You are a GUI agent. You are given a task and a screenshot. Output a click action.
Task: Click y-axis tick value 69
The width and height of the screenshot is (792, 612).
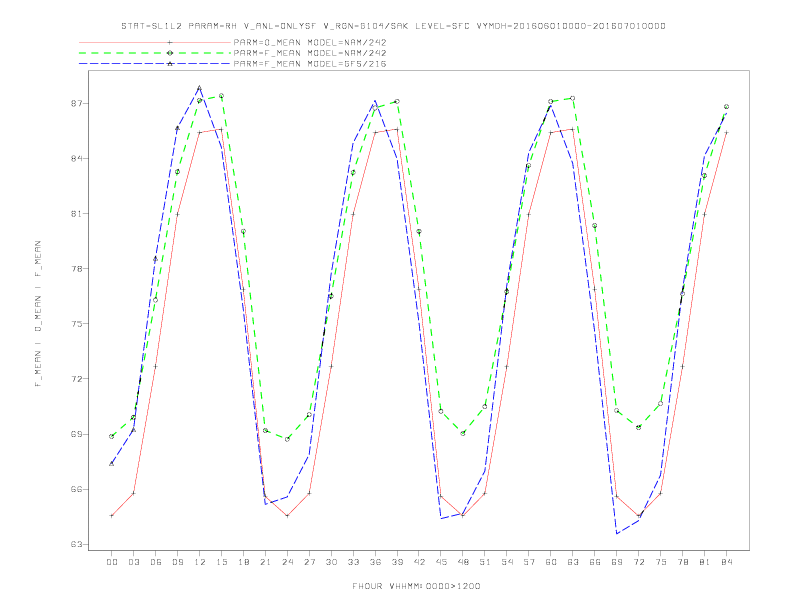pos(76,434)
